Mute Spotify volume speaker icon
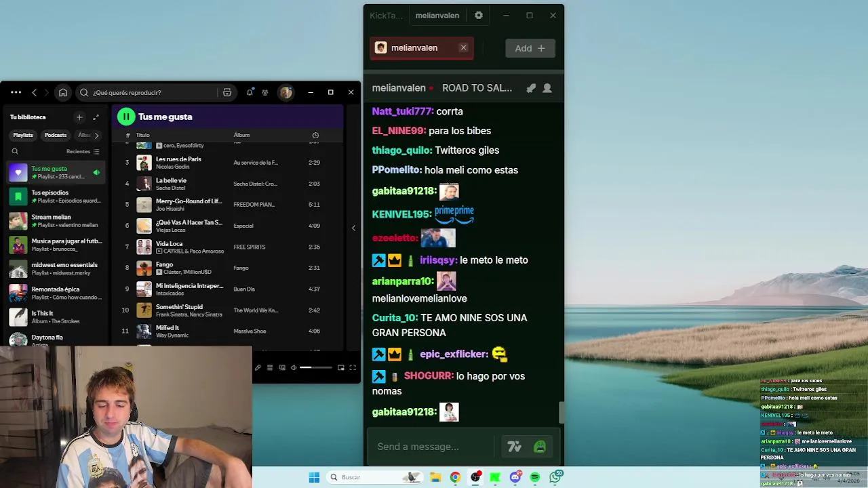Image resolution: width=868 pixels, height=488 pixels. 294,367
